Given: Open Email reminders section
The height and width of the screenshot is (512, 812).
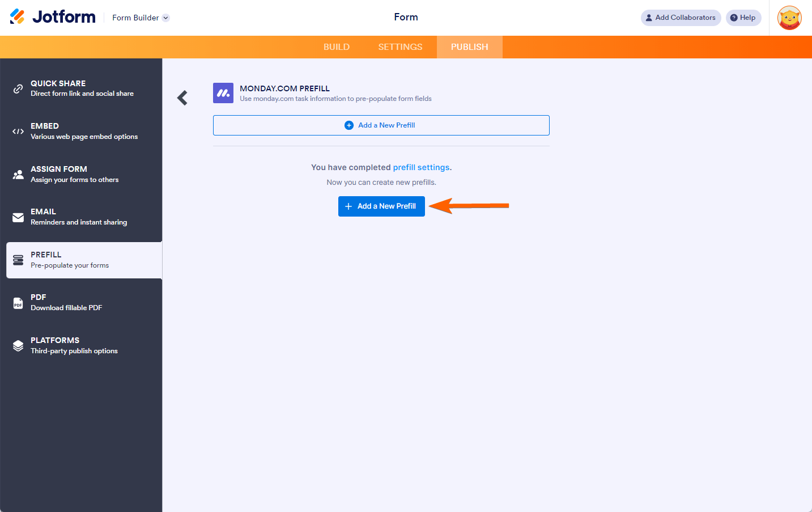Looking at the screenshot, I should click(84, 217).
